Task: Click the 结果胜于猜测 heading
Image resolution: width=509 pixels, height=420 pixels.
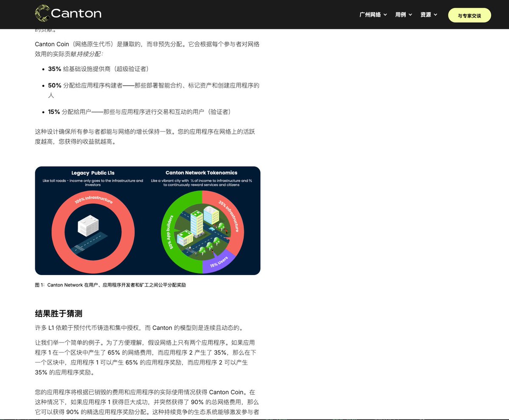Action: point(59,314)
